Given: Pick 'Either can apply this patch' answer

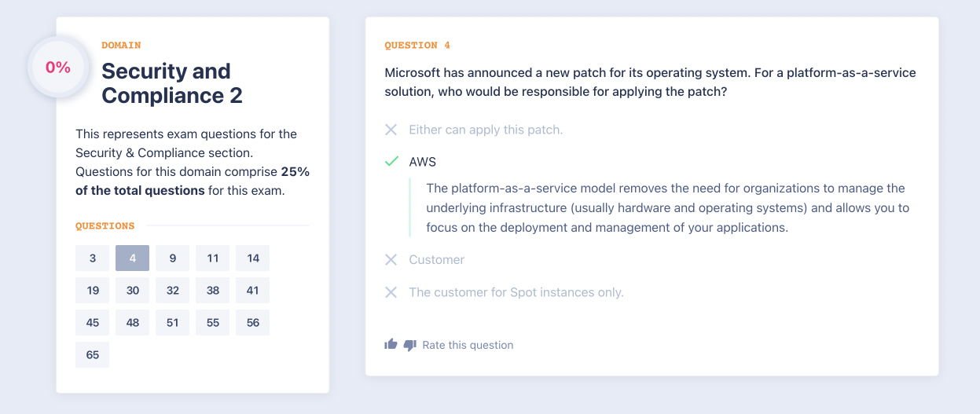Looking at the screenshot, I should click(486, 130).
